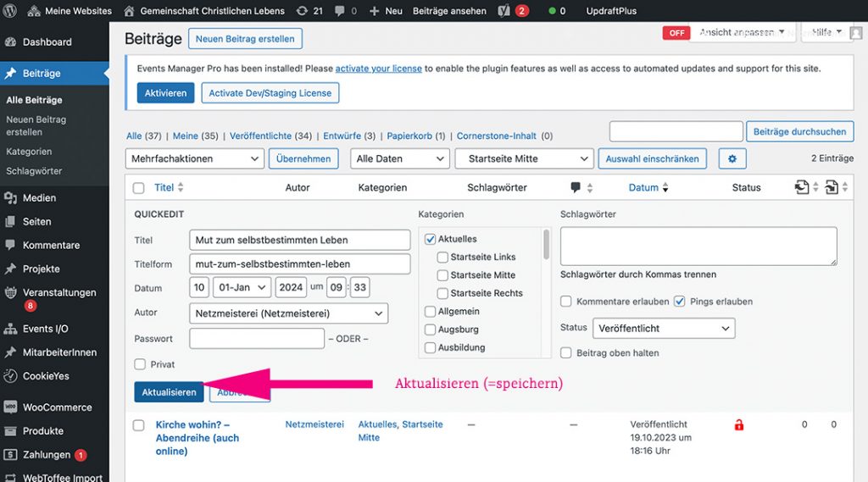This screenshot has height=482, width=868.
Task: Toggle the red OFF switch
Action: pos(676,33)
